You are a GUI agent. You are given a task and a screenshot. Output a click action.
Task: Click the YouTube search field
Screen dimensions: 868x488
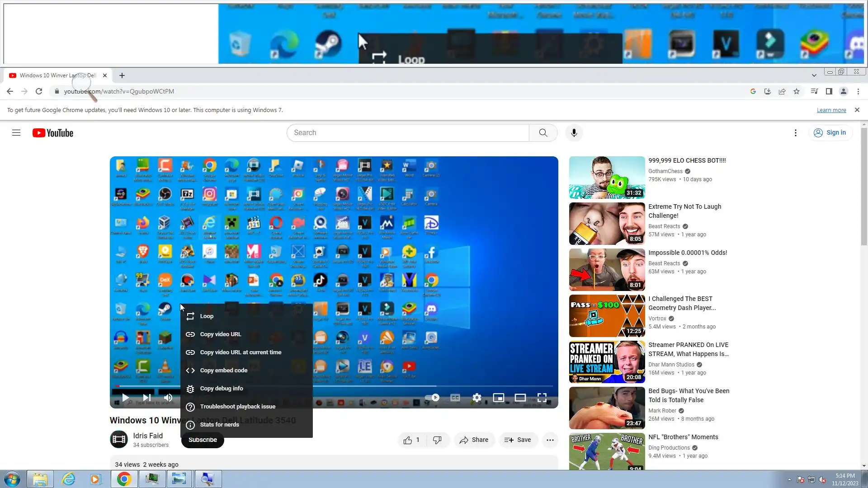(407, 133)
